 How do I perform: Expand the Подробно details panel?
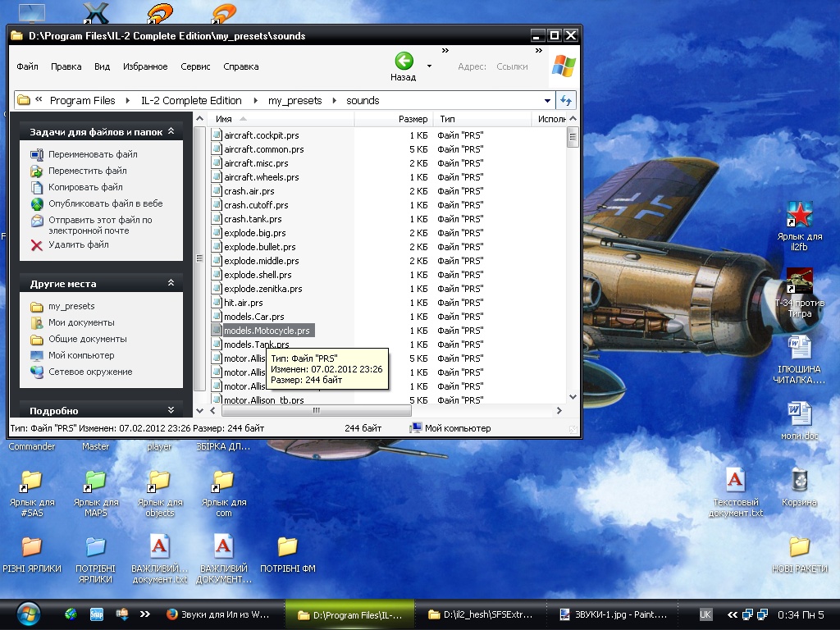171,410
